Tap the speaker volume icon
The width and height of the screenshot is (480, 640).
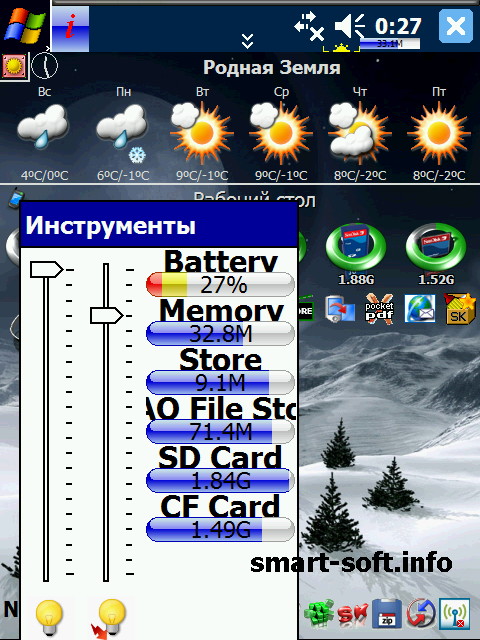[350, 26]
